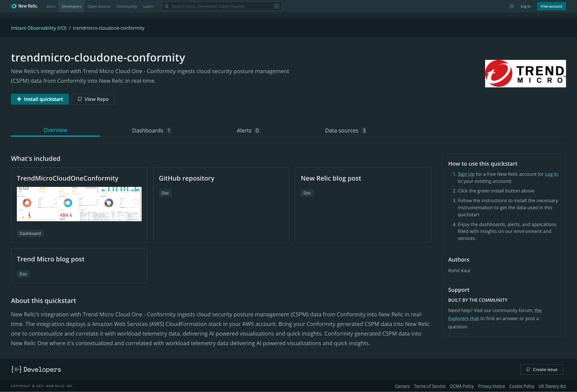Toggle the light/dark theme sun icon

(511, 6)
